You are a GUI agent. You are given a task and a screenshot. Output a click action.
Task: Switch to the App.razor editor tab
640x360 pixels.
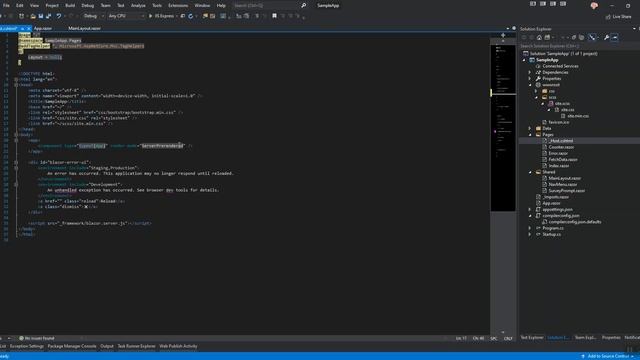[43, 29]
